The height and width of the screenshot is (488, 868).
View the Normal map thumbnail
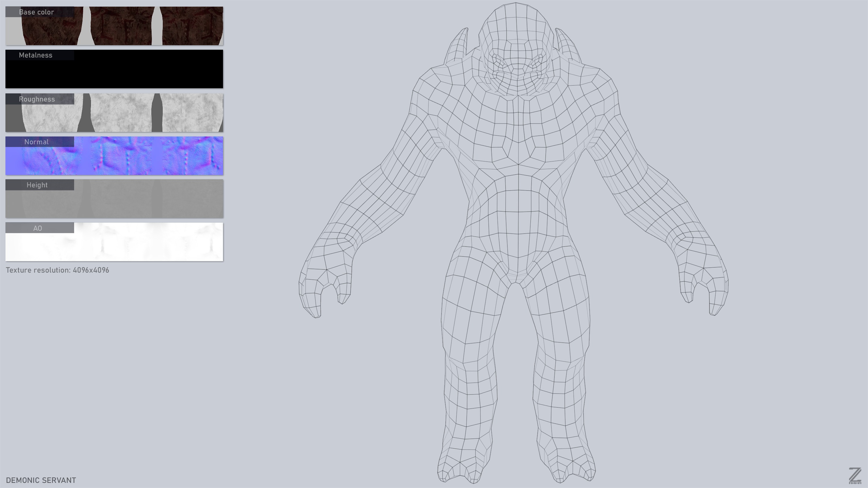(114, 156)
